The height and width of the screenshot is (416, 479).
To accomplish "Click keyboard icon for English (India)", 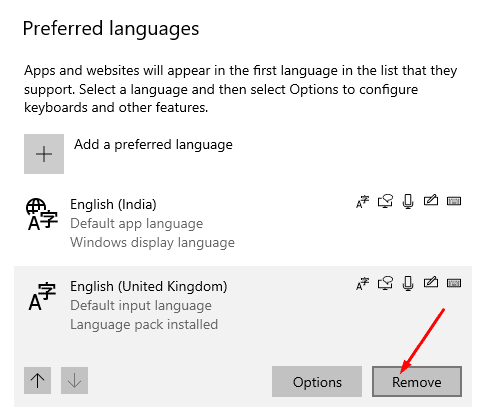I will click(454, 201).
